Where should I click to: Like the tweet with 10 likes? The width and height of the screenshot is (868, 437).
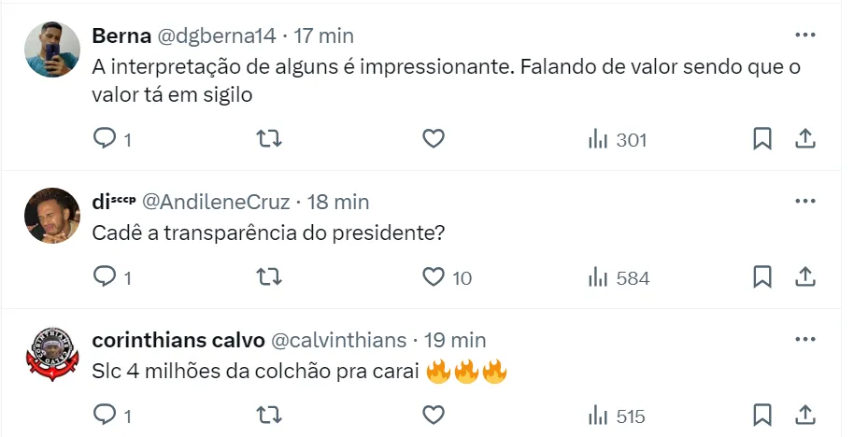click(433, 277)
